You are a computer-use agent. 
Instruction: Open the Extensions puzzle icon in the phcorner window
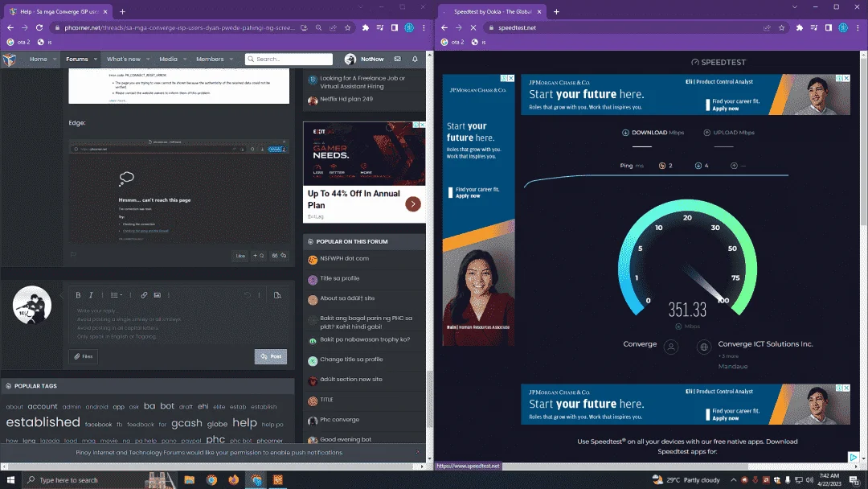pyautogui.click(x=366, y=27)
